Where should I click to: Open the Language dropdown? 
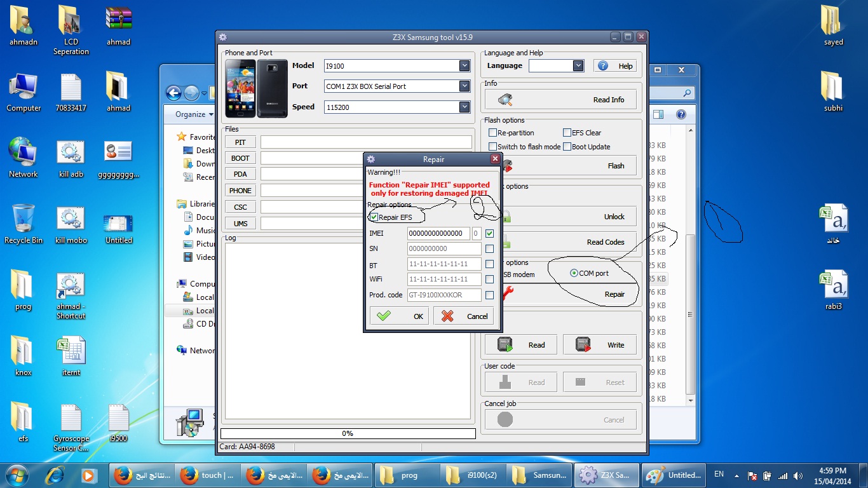[578, 65]
